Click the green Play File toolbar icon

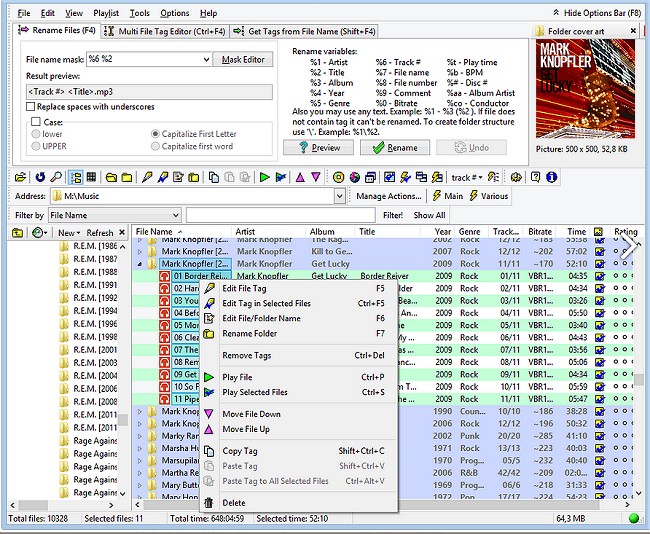(264, 177)
